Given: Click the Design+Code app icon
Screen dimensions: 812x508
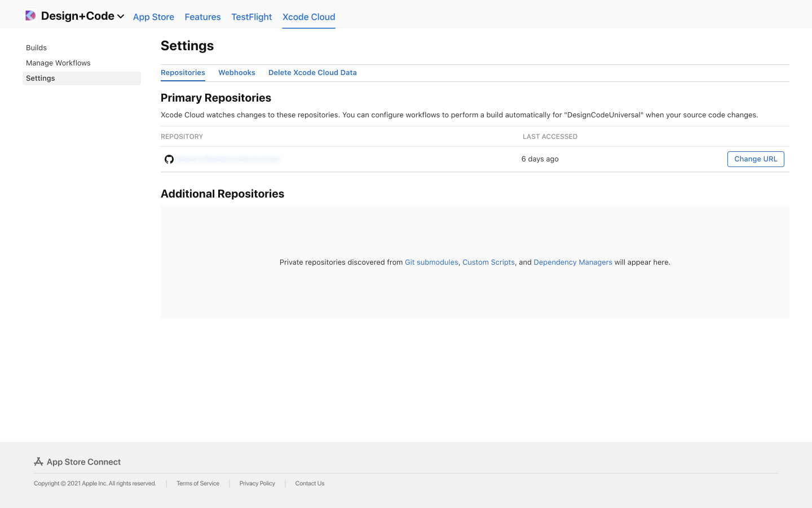Looking at the screenshot, I should click(x=30, y=15).
